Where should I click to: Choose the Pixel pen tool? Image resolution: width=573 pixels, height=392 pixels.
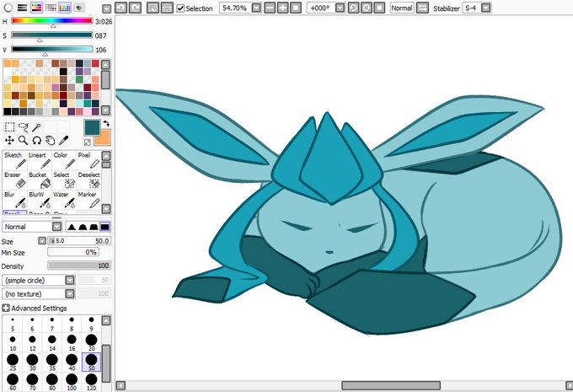coord(88,160)
